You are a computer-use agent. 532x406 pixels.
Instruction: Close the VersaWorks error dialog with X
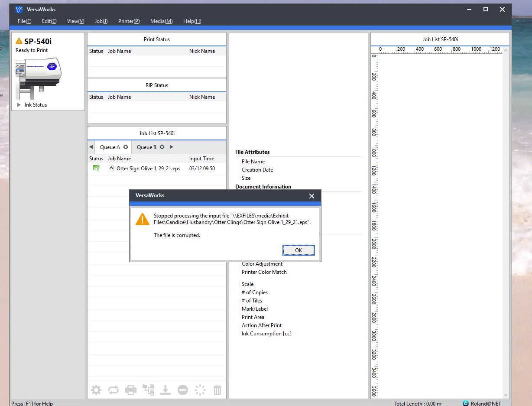(x=311, y=196)
